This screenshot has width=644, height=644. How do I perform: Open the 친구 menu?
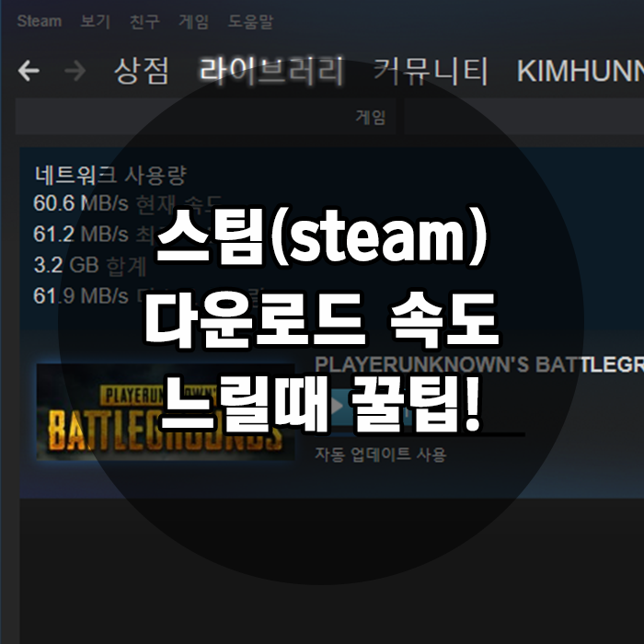(x=144, y=21)
